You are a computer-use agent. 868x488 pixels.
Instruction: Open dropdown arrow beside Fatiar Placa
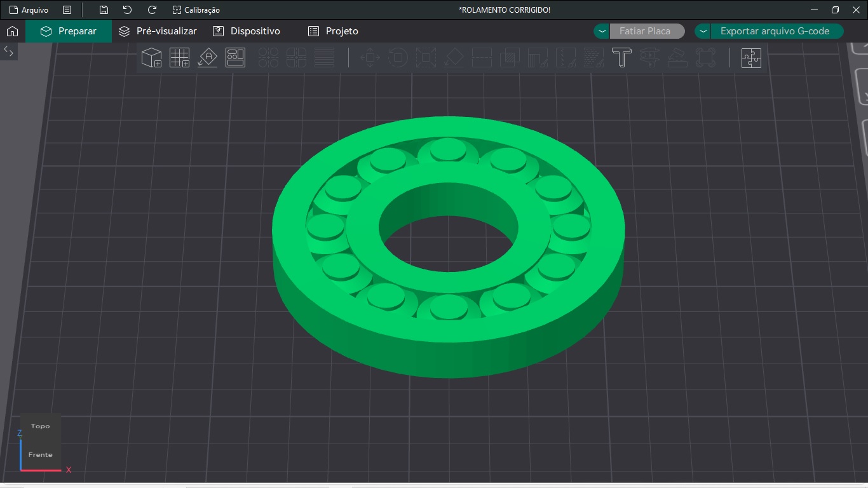click(x=602, y=31)
